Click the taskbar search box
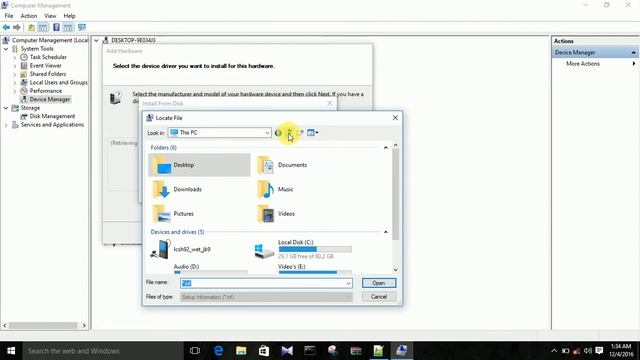The width and height of the screenshot is (640, 360). pyautogui.click(x=102, y=351)
